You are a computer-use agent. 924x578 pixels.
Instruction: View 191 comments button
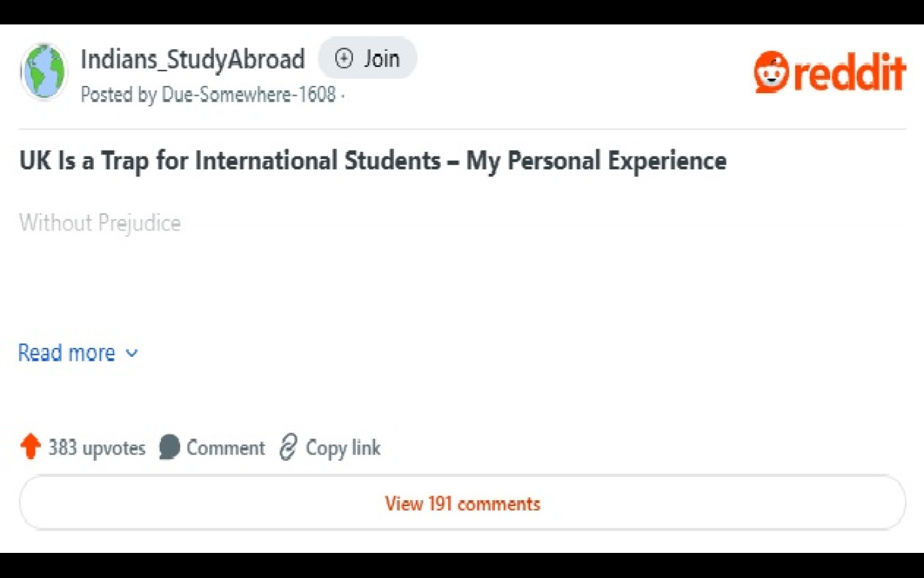coord(463,503)
